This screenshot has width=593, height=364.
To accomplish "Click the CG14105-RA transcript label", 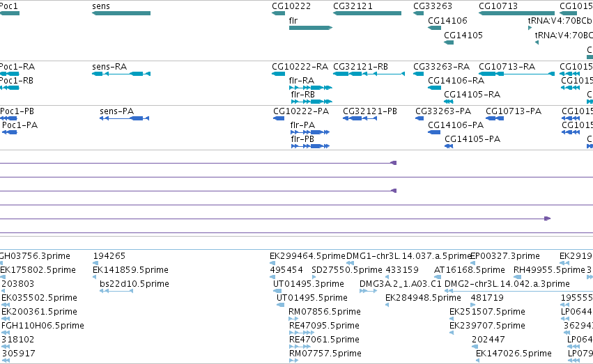I will [472, 95].
